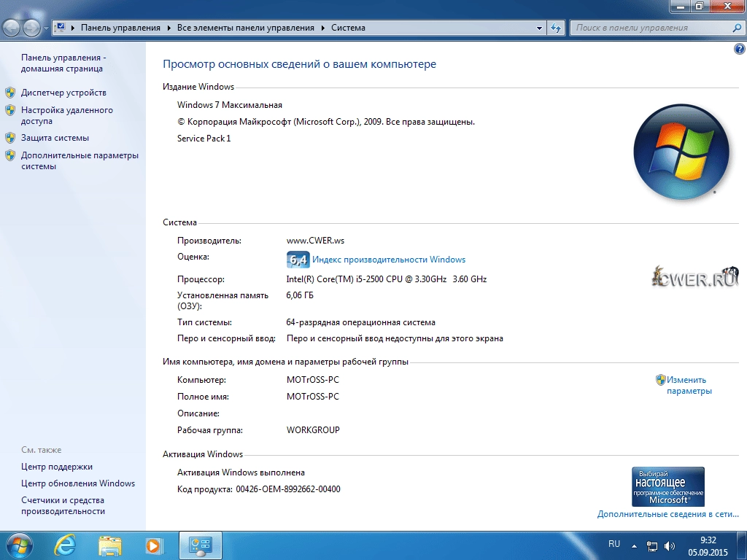This screenshot has height=560, width=747.
Task: Show hidden tray icons arrow
Action: [x=634, y=546]
